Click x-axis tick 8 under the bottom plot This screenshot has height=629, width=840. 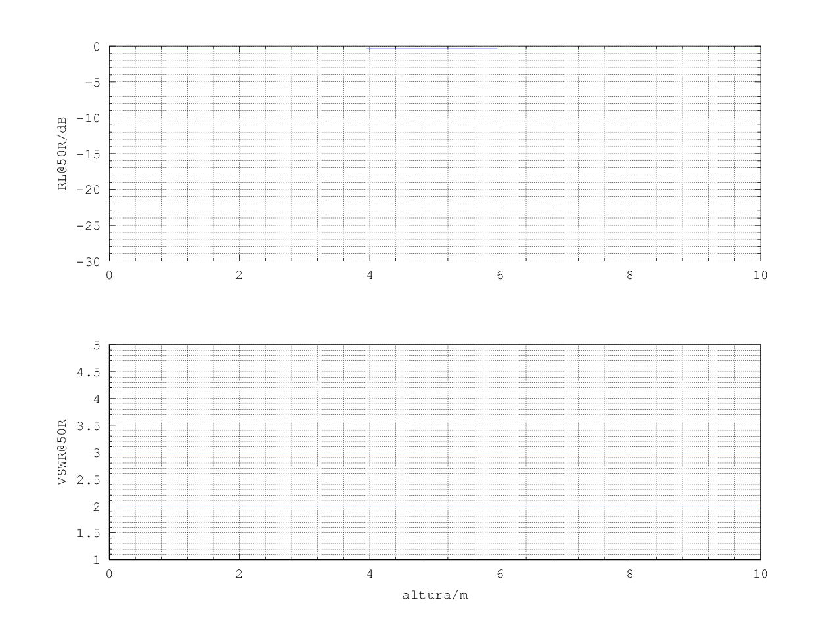[630, 574]
